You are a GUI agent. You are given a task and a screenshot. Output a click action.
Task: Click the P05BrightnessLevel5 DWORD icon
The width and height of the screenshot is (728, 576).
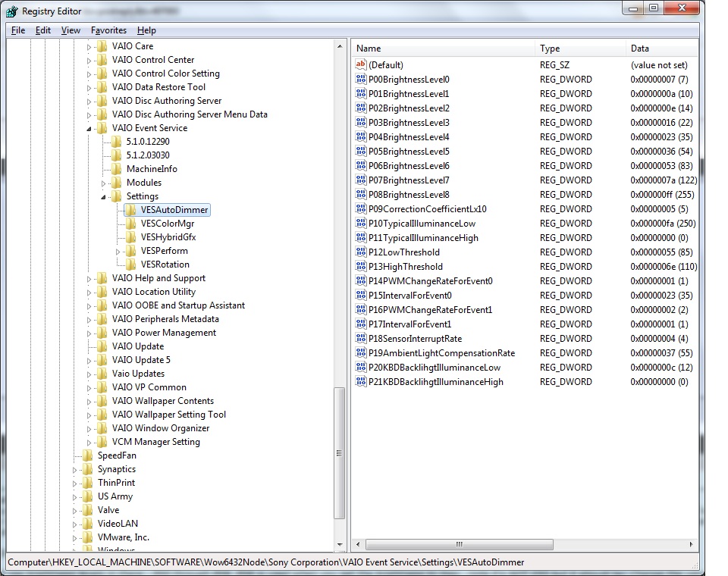tap(361, 151)
